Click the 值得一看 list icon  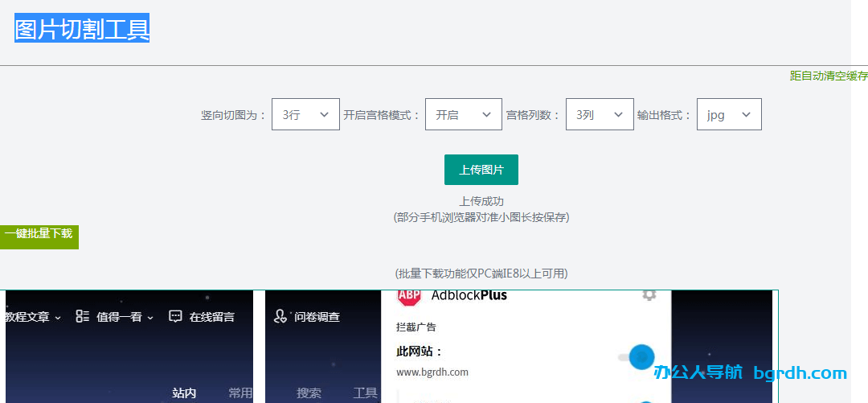(83, 317)
